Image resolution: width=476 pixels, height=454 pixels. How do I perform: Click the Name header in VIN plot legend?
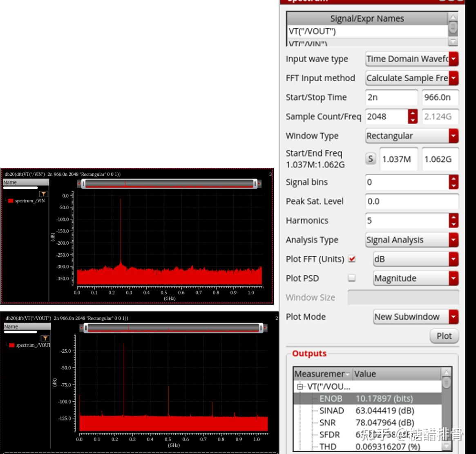point(25,182)
